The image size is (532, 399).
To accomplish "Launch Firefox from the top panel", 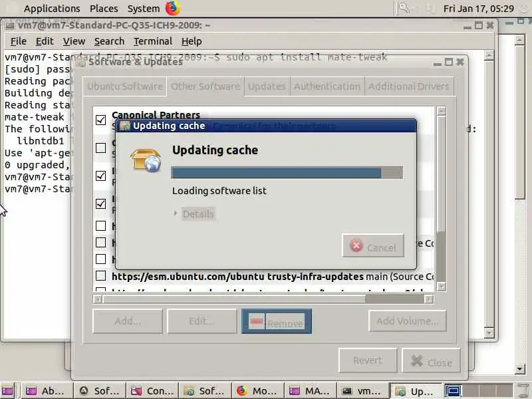I will [x=173, y=8].
